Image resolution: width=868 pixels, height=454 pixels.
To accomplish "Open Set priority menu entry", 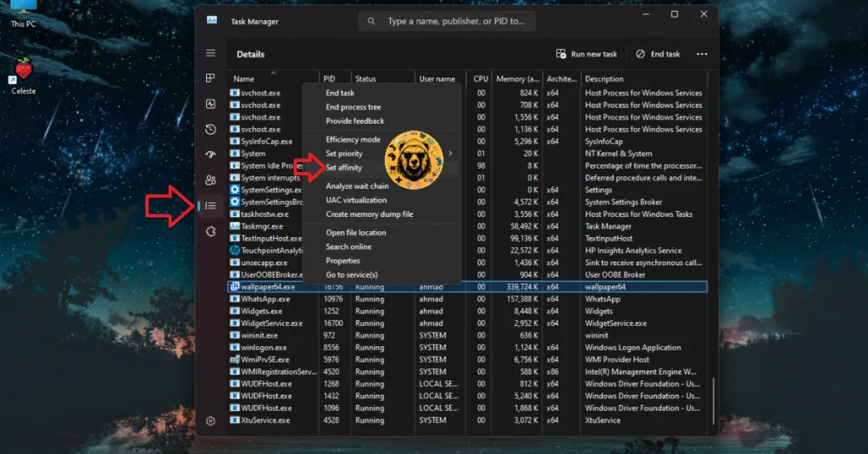I will 344,153.
